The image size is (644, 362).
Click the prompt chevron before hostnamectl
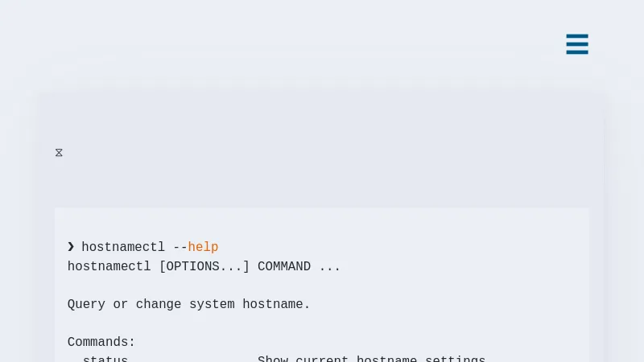click(71, 247)
